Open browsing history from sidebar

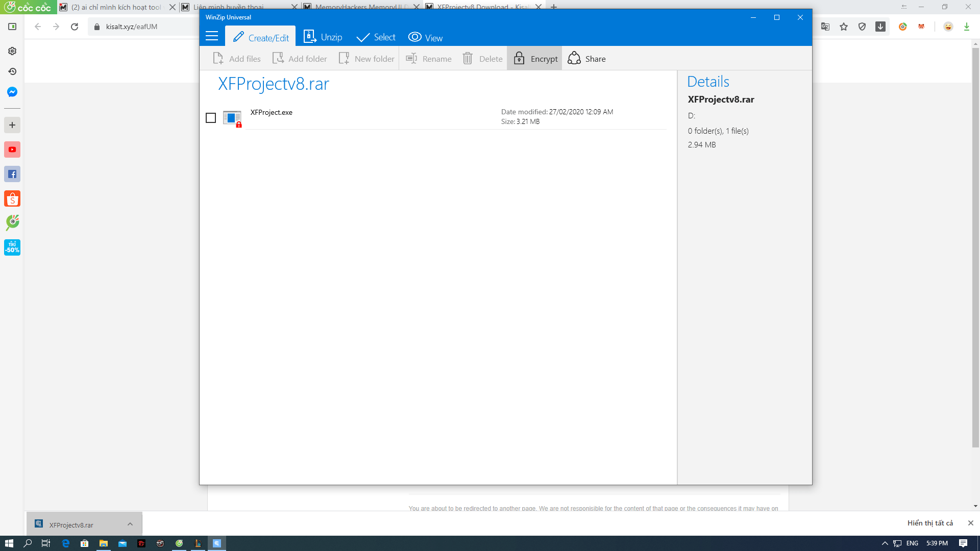pos(12,71)
